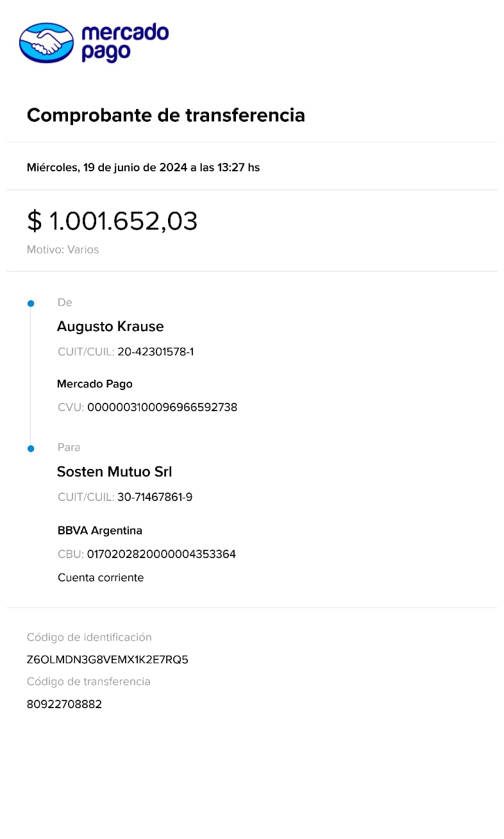Select the CBU number 0170202820000004353364
Viewport: 504px width, 839px height.
pyautogui.click(x=162, y=554)
